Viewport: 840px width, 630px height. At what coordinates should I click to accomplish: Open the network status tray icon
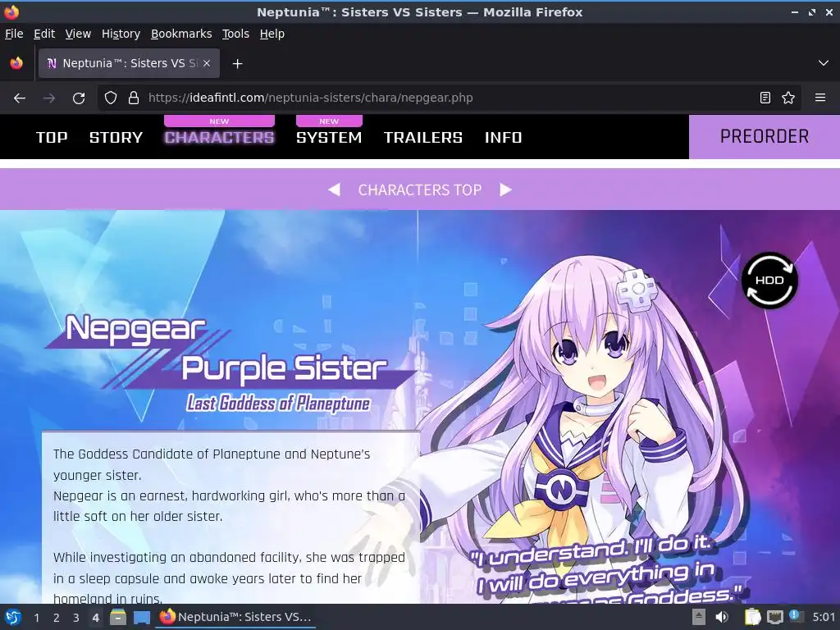click(x=774, y=617)
